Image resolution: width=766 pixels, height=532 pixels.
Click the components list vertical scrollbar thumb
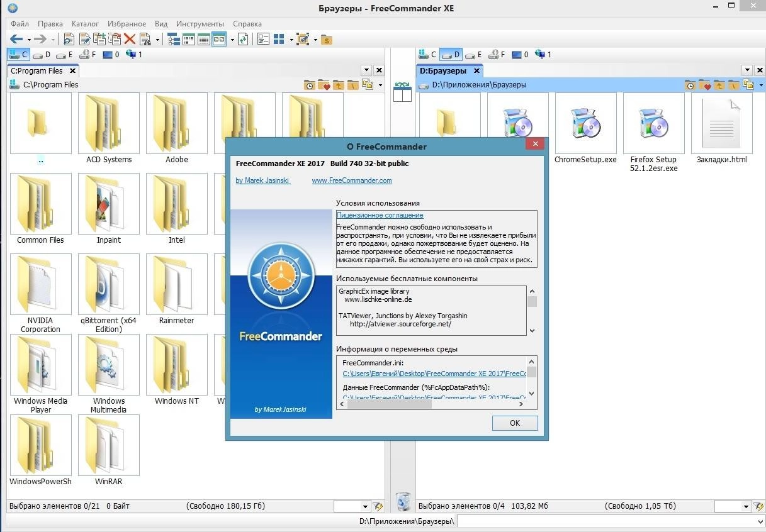click(532, 301)
